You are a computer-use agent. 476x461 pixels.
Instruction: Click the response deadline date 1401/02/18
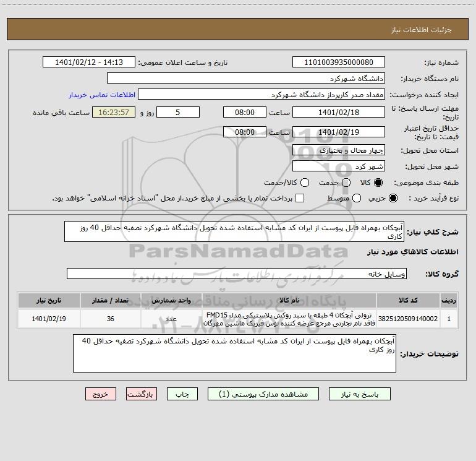[x=339, y=112]
